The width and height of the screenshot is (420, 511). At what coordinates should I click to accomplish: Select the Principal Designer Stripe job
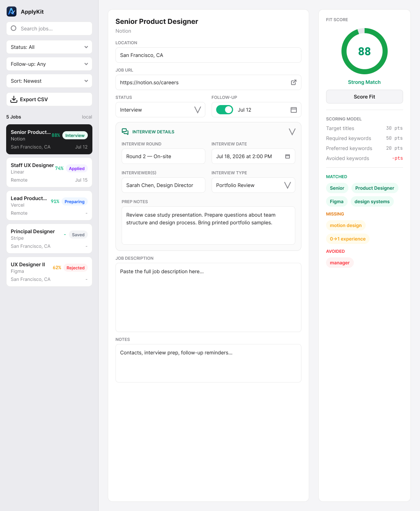[49, 239]
